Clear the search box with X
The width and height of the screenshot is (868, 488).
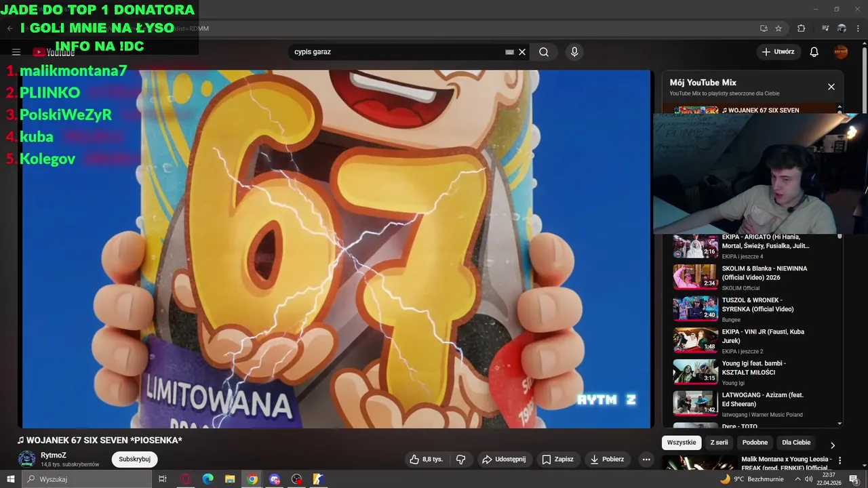click(522, 52)
